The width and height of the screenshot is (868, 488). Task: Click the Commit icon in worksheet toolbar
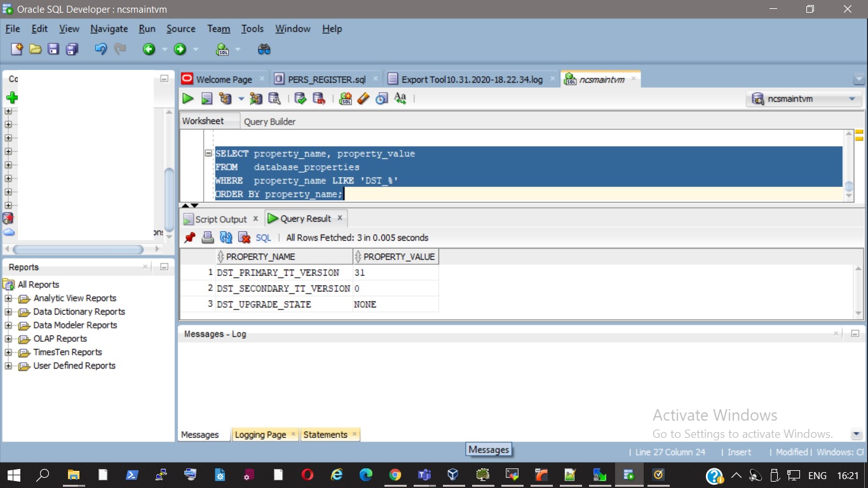(x=301, y=98)
